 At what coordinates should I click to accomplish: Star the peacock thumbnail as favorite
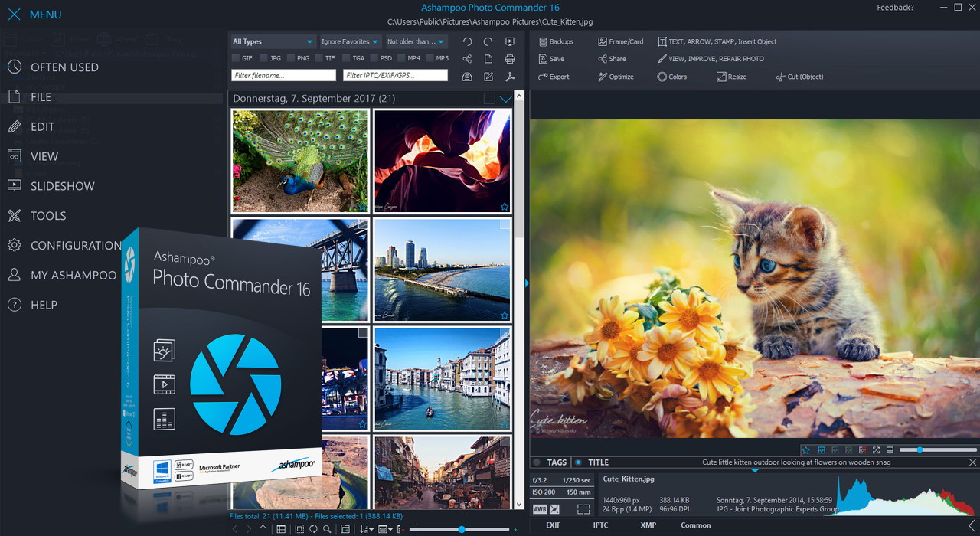tap(362, 206)
